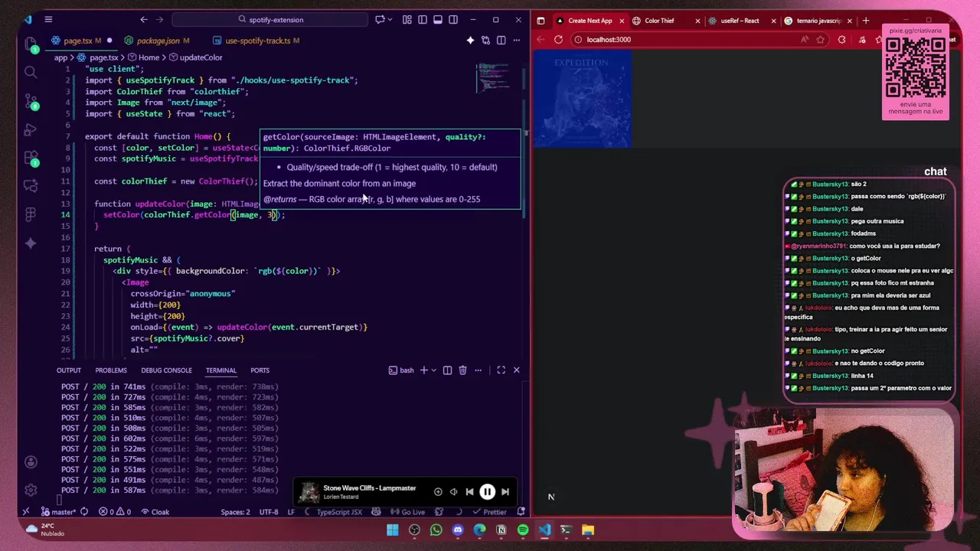The height and width of the screenshot is (551, 980).
Task: Open the new terminal launch profile dropdown
Action: tap(433, 370)
